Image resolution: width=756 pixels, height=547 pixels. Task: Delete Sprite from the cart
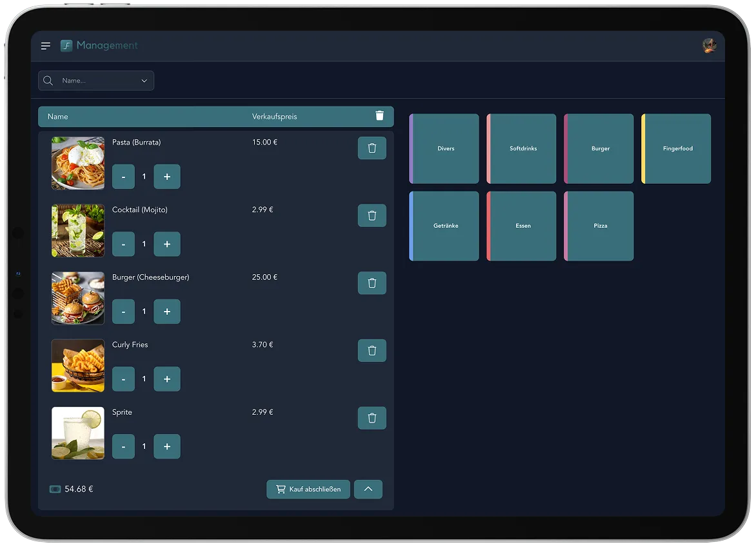pos(372,418)
